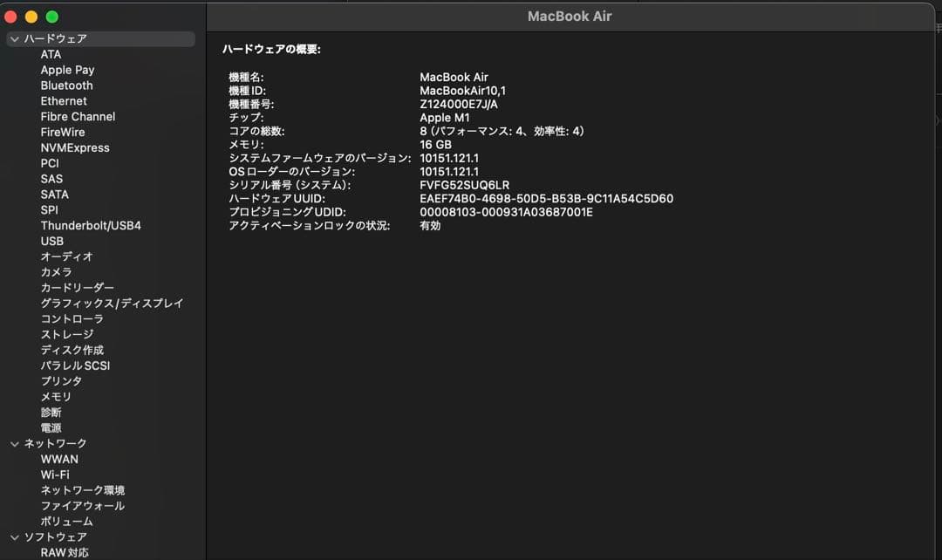This screenshot has height=560, width=942.
Task: Select Apple Pay in the sidebar
Action: click(x=67, y=69)
